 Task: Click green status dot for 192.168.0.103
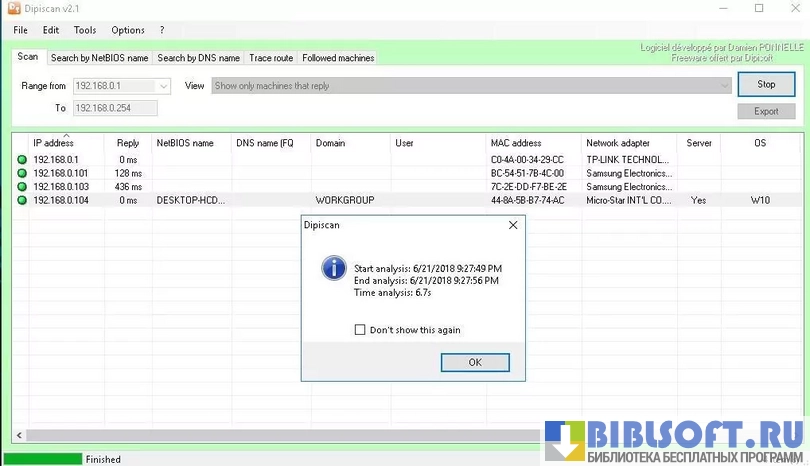tap(22, 187)
